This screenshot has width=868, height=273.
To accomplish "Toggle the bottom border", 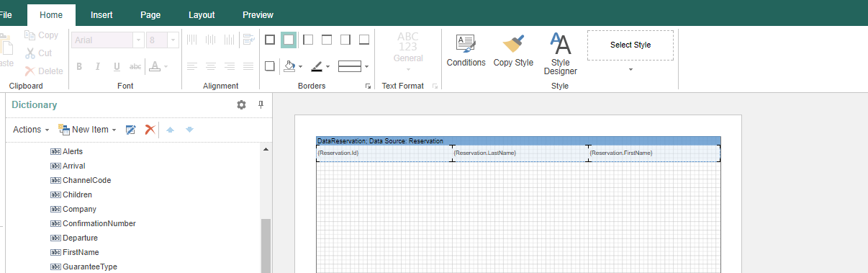I will [x=364, y=40].
